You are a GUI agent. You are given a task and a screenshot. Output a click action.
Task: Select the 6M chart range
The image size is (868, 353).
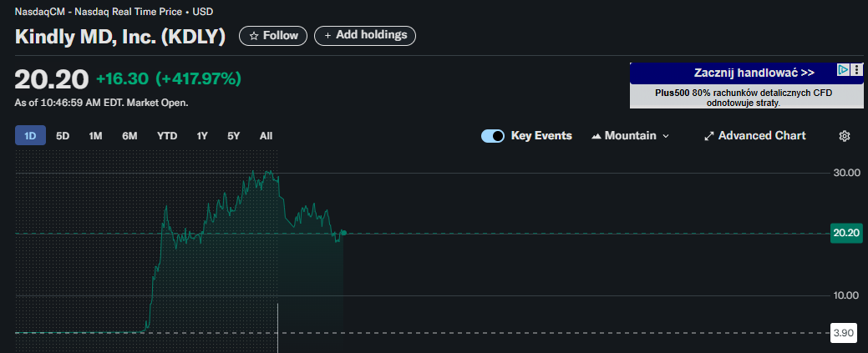pos(129,136)
